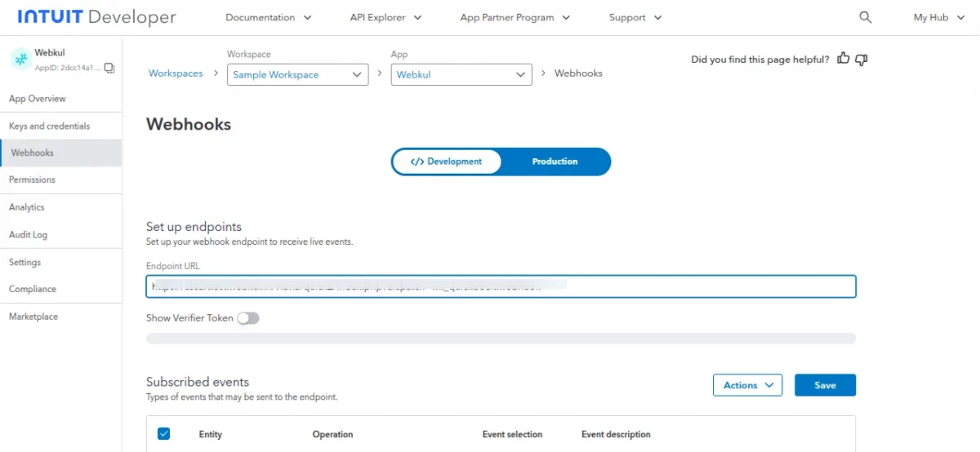
Task: Uncheck the select-all events checkbox
Action: [163, 434]
